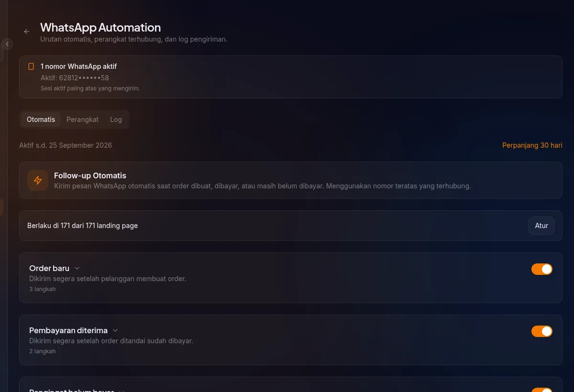
Task: Click the phone icon beside WhatsApp aktif
Action: [31, 66]
